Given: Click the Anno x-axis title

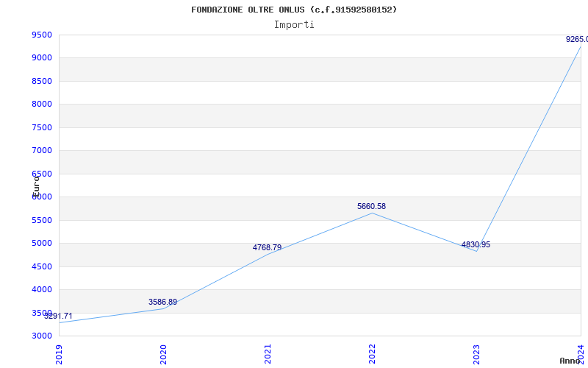Looking at the screenshot, I should tap(570, 361).
